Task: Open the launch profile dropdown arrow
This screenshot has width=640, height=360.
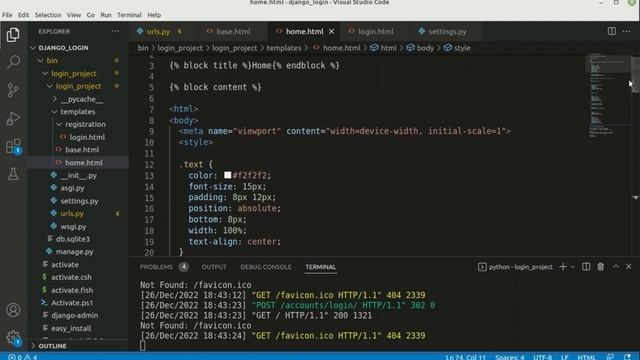Action: pos(572,267)
